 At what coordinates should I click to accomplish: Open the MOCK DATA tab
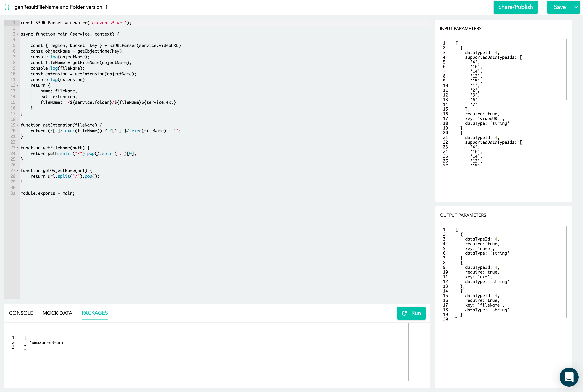pos(57,313)
